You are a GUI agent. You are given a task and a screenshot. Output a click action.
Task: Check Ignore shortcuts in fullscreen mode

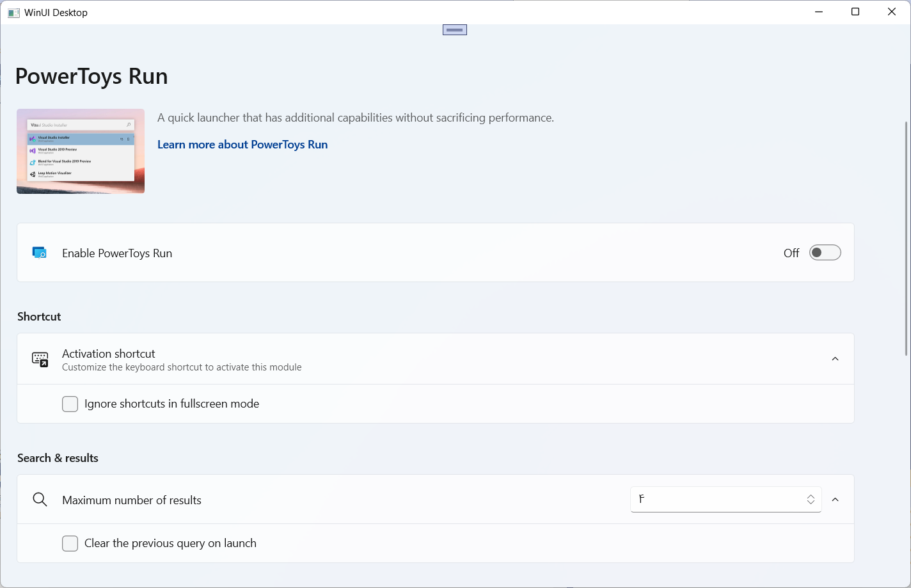70,404
